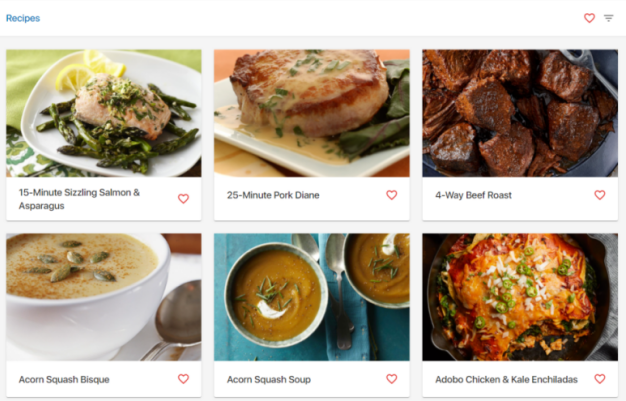Open the beef roast photo
This screenshot has width=626, height=401.
[x=520, y=113]
